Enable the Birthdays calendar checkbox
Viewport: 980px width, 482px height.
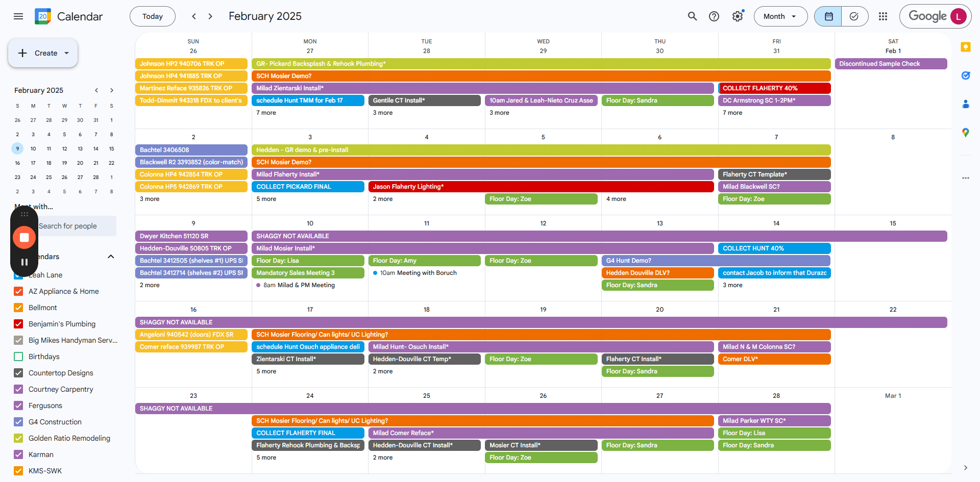(x=18, y=357)
